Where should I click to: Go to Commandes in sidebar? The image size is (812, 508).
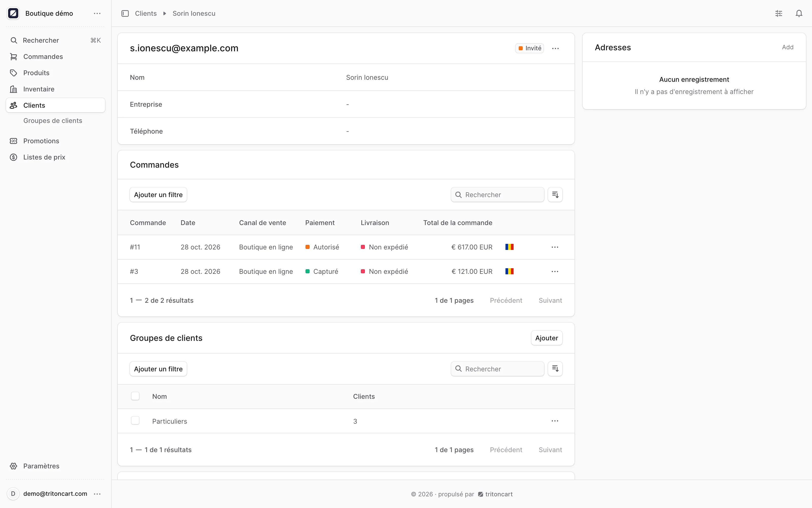click(x=55, y=56)
